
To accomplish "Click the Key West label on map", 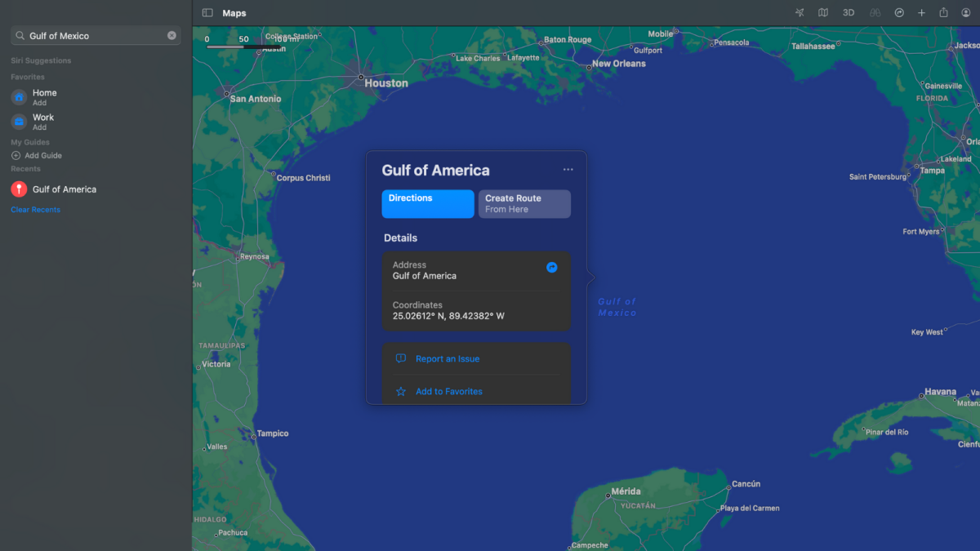I will pos(927,332).
